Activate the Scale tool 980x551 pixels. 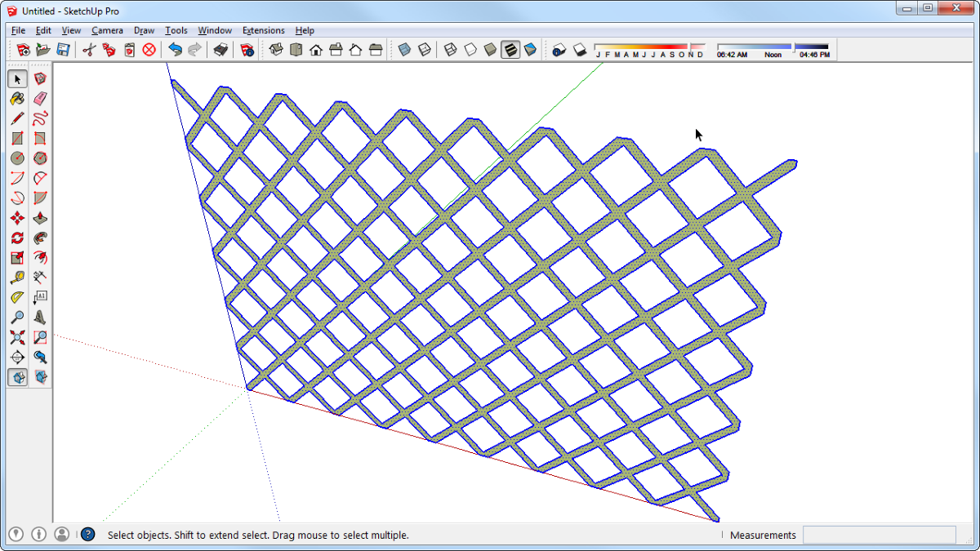17,258
